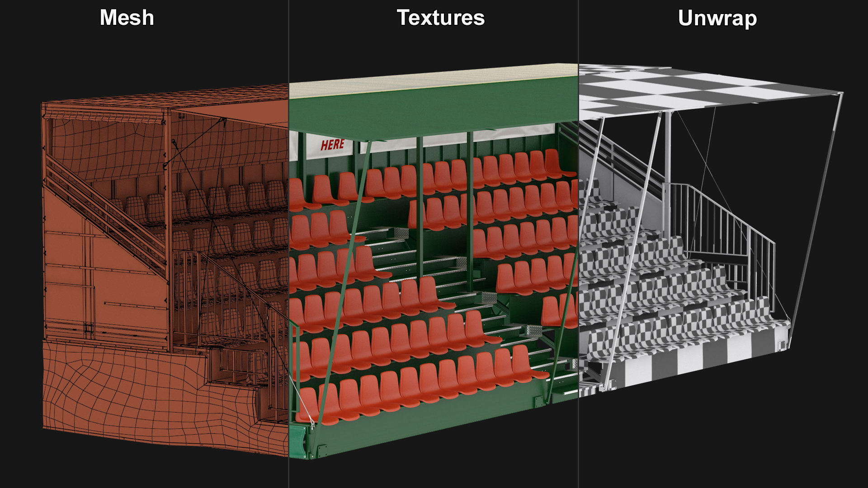Click the Mesh heading label
The width and height of the screenshot is (868, 488).
[127, 18]
